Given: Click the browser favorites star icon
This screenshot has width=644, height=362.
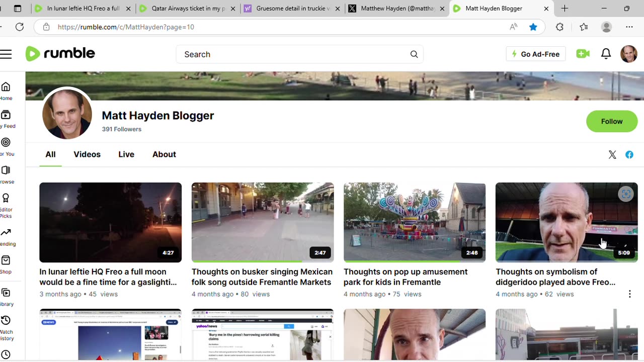Looking at the screenshot, I should tap(533, 27).
